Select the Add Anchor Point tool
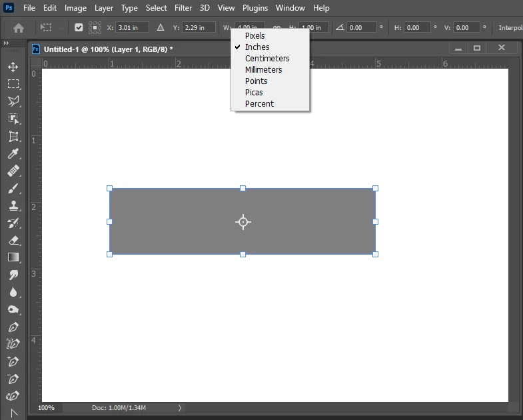This screenshot has height=420, width=523. coord(13,361)
